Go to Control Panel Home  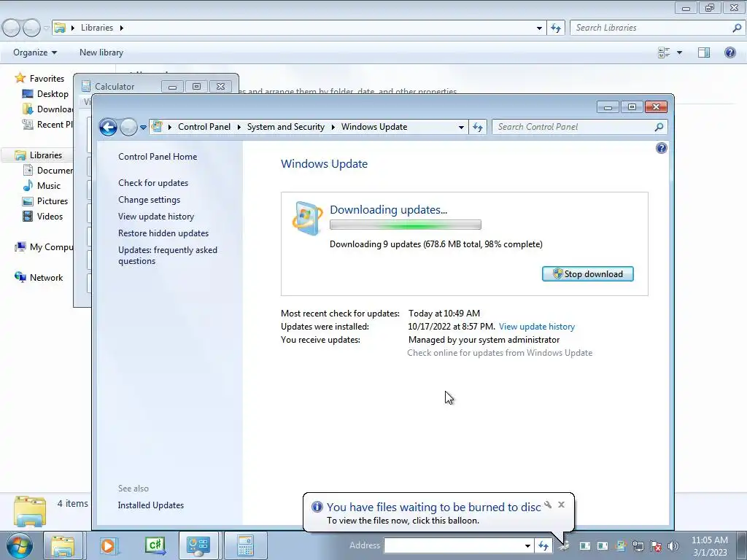pyautogui.click(x=158, y=156)
